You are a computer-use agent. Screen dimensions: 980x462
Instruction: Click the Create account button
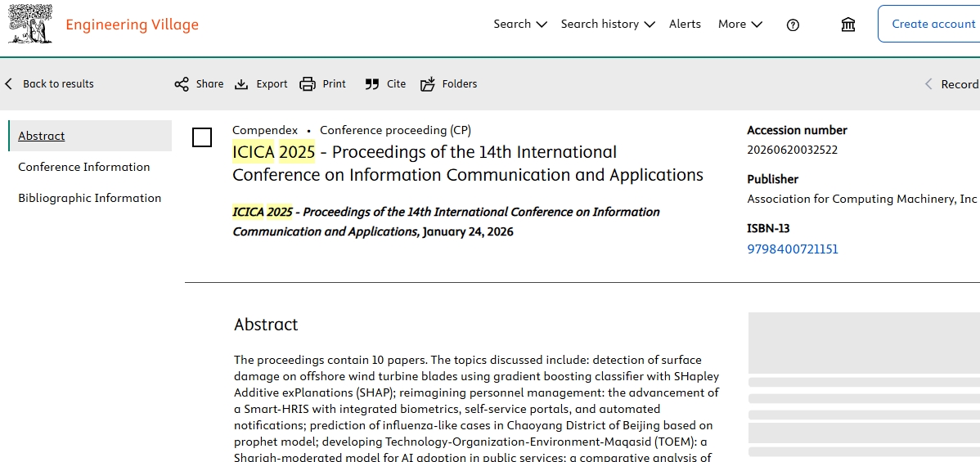pos(933,24)
